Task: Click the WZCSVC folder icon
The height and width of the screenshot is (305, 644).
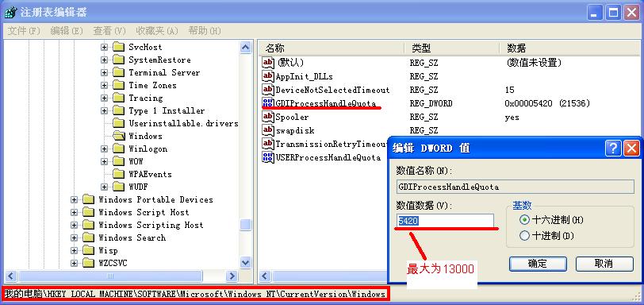Action: 88,263
